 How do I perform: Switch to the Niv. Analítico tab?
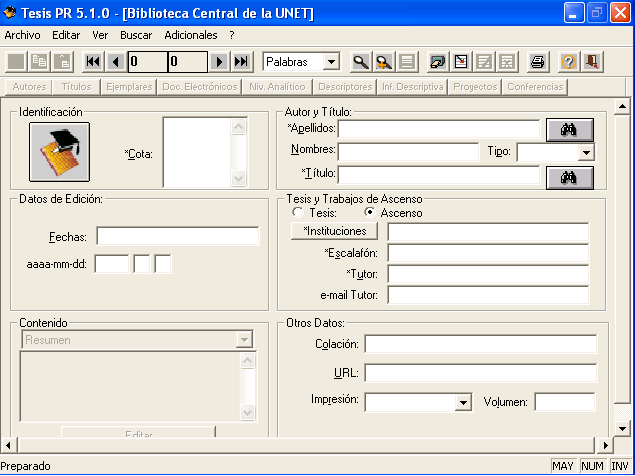277,87
